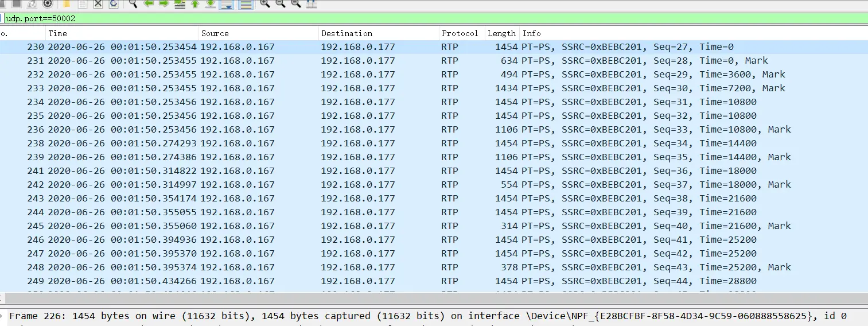Click the display filter field udp.port==50002

402,18
